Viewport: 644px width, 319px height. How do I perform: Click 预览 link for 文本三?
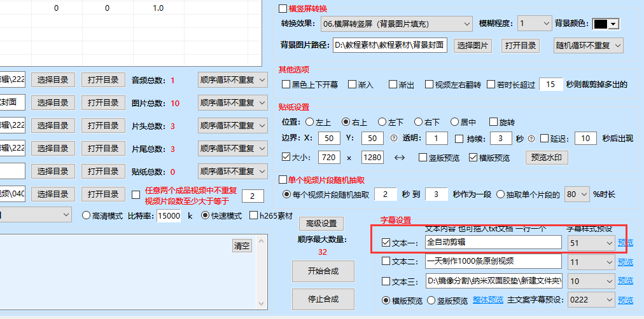(626, 281)
